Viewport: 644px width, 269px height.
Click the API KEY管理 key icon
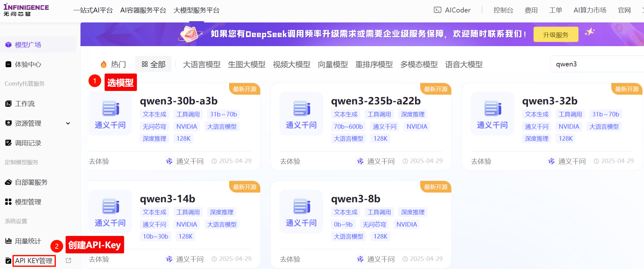click(8, 261)
